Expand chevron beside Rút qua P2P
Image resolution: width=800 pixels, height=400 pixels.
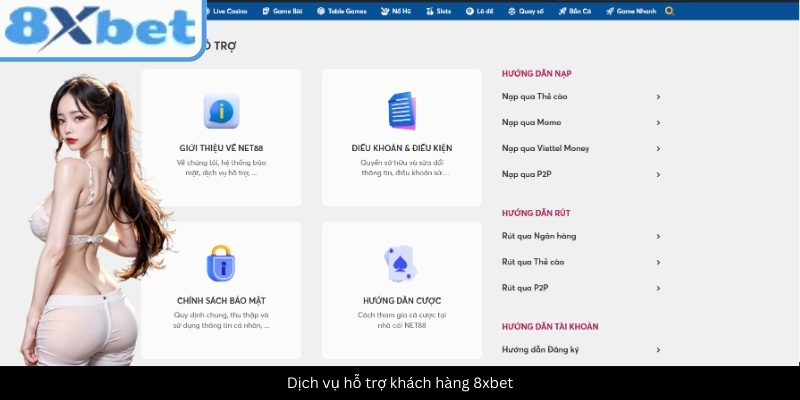point(658,288)
